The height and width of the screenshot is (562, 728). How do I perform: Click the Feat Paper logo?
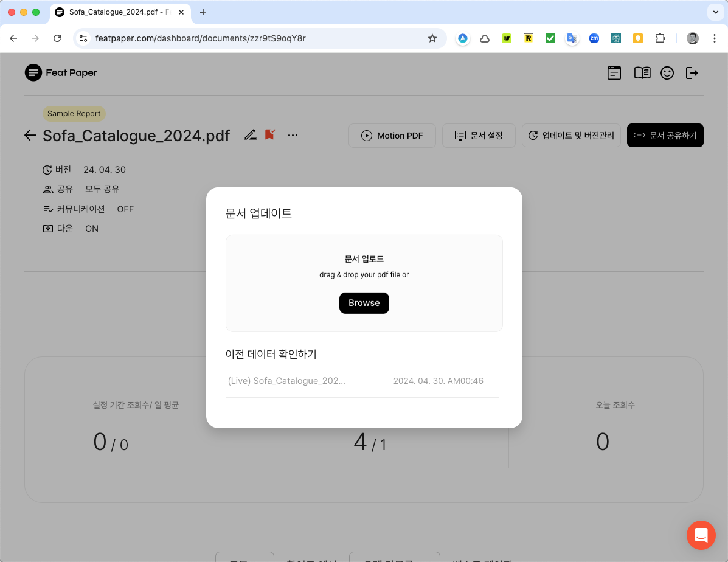click(x=61, y=72)
